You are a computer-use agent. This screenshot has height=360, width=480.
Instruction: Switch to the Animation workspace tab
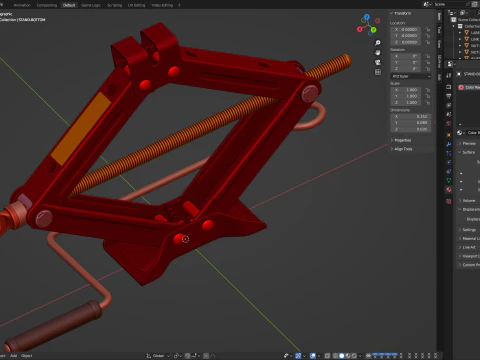tap(22, 5)
